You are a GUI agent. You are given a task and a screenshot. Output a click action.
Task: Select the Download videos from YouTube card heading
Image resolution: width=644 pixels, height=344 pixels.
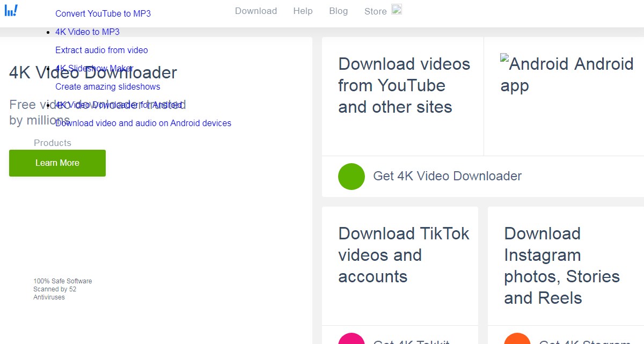pyautogui.click(x=404, y=85)
